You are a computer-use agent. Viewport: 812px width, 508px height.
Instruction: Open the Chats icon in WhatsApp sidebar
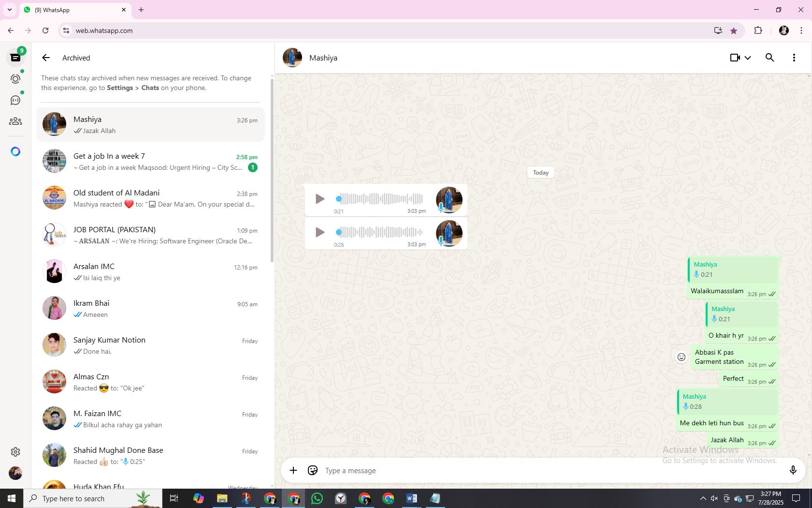coord(15,58)
